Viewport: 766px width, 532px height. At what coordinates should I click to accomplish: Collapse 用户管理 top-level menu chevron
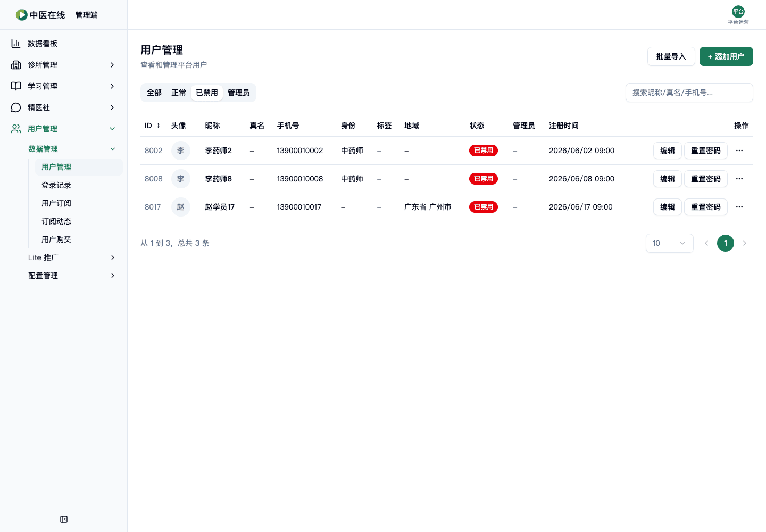[x=112, y=129]
